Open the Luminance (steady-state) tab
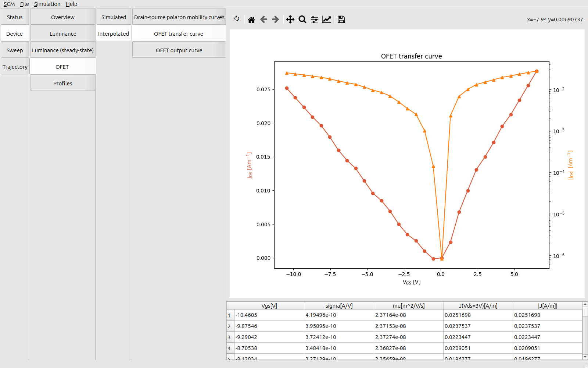 coord(63,50)
